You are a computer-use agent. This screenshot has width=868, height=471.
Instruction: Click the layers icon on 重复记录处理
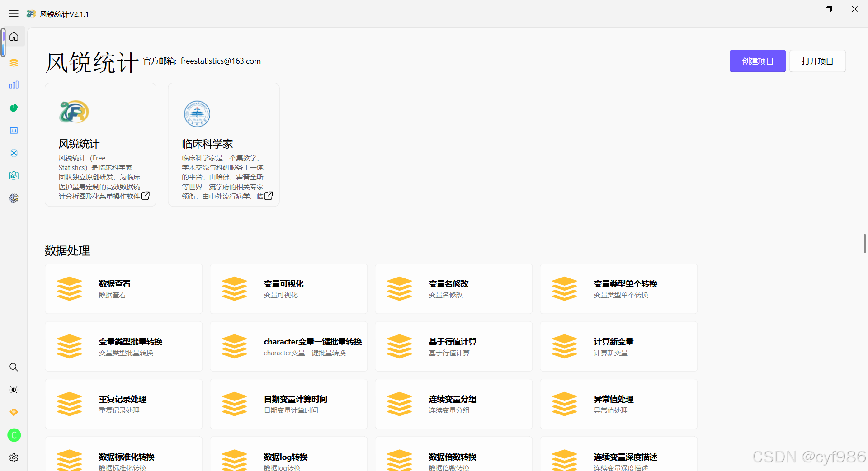70,404
